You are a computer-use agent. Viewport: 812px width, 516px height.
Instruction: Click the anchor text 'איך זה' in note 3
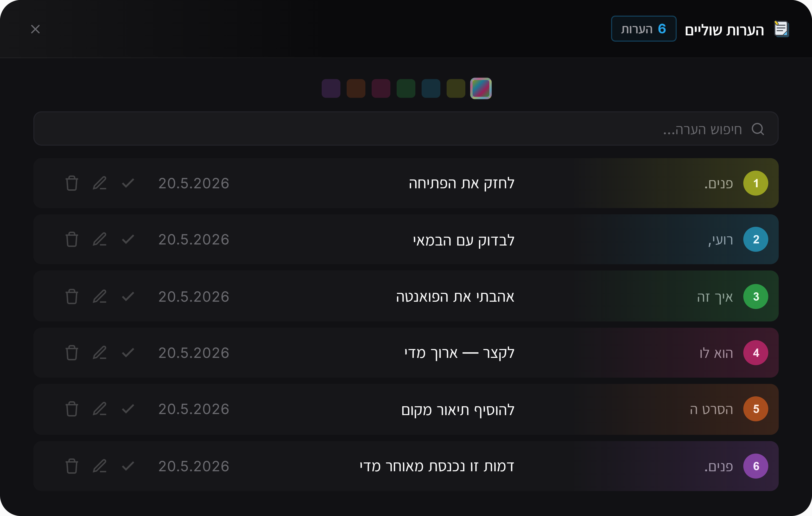(715, 297)
